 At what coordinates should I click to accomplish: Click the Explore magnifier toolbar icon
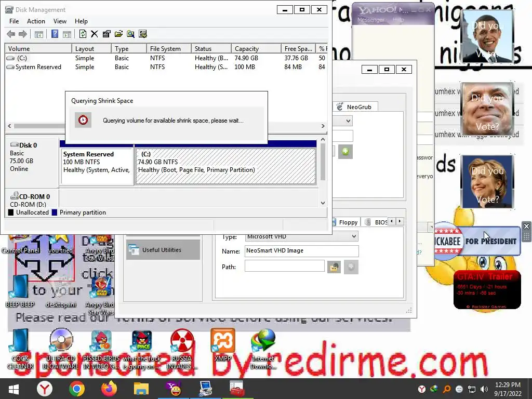130,34
